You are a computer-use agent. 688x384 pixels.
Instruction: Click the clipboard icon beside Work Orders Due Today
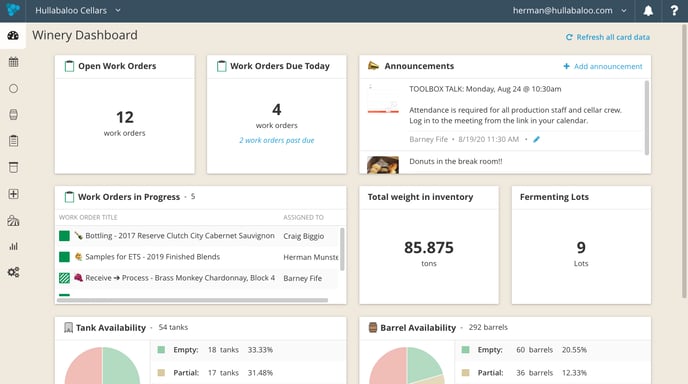pos(222,66)
